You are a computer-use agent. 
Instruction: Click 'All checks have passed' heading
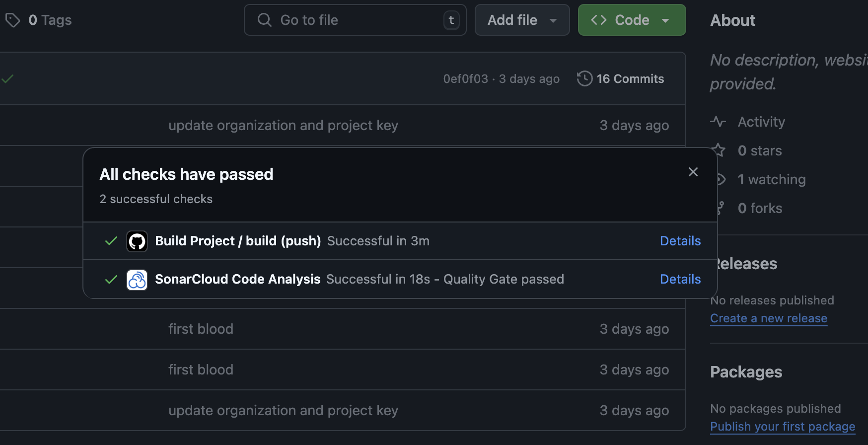coord(186,174)
